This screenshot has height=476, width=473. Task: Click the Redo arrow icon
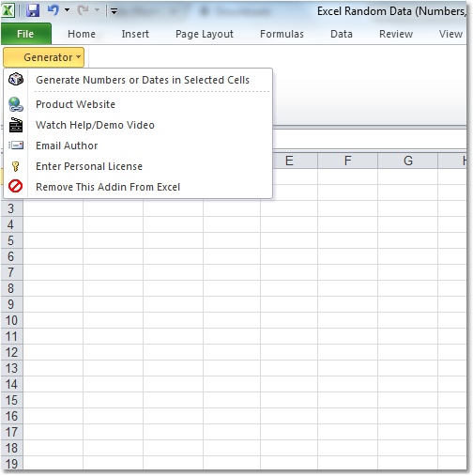pos(84,10)
